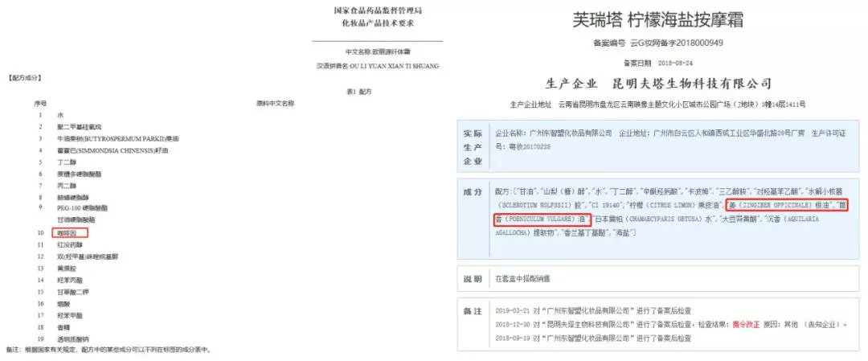This screenshot has width=868, height=361.
Task: Click the 备注 section label on the right
Action: (x=473, y=311)
